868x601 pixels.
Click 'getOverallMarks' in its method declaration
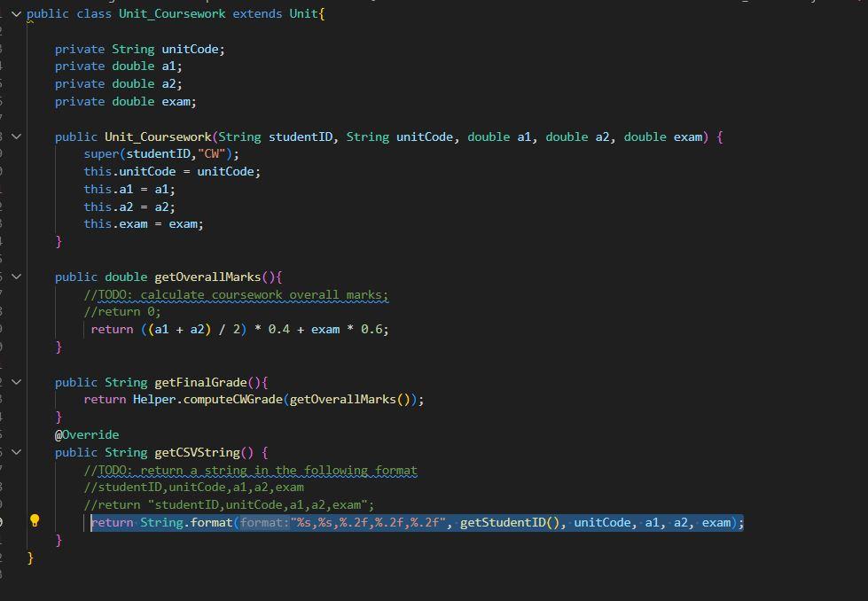coord(207,277)
